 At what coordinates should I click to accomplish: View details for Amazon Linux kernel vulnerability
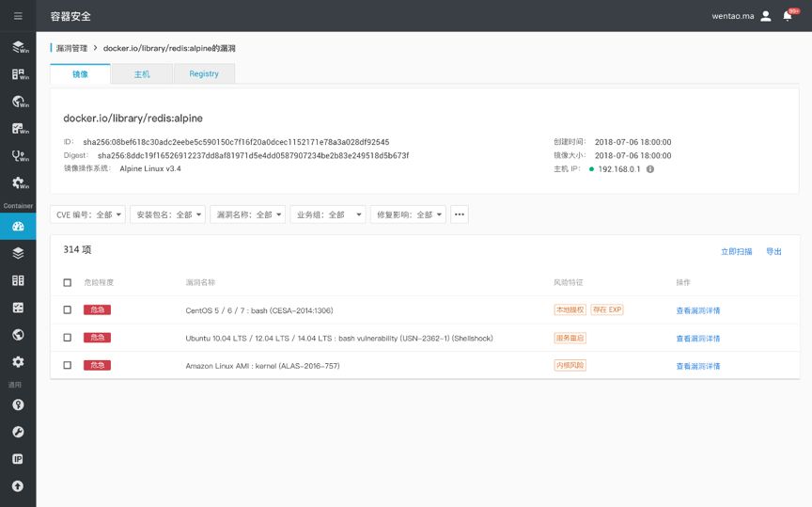[698, 366]
